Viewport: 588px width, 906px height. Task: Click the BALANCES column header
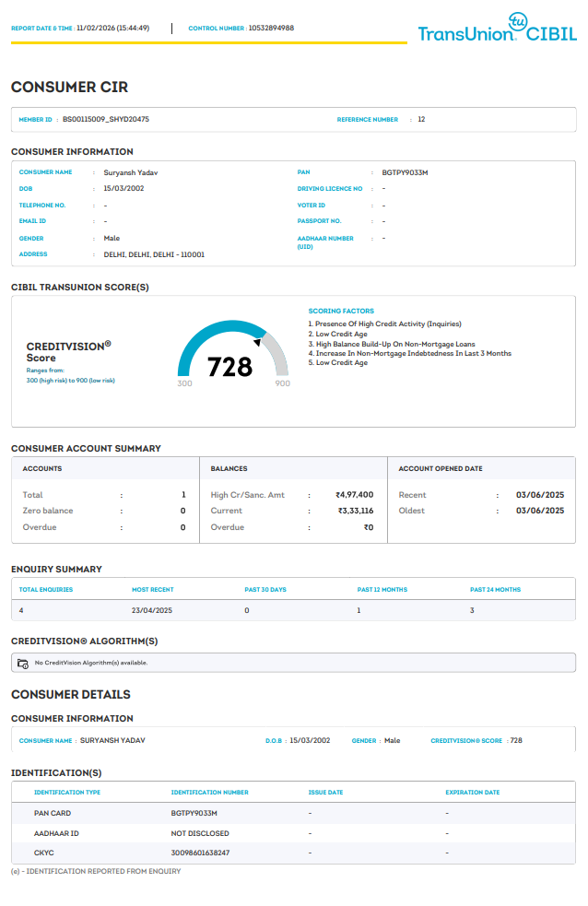(x=229, y=468)
